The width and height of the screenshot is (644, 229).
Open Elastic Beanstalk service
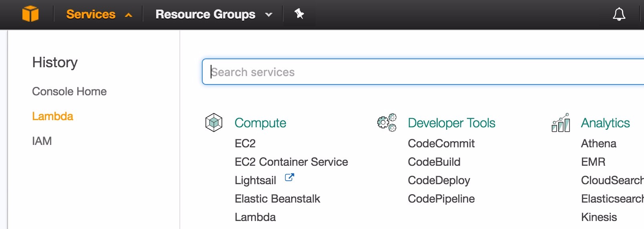tap(277, 199)
